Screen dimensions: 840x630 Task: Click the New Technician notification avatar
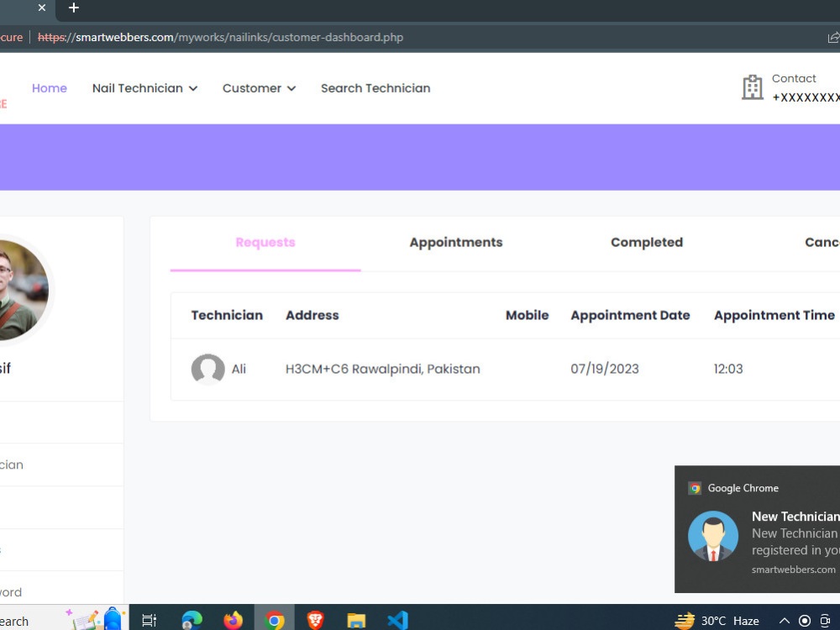click(713, 536)
